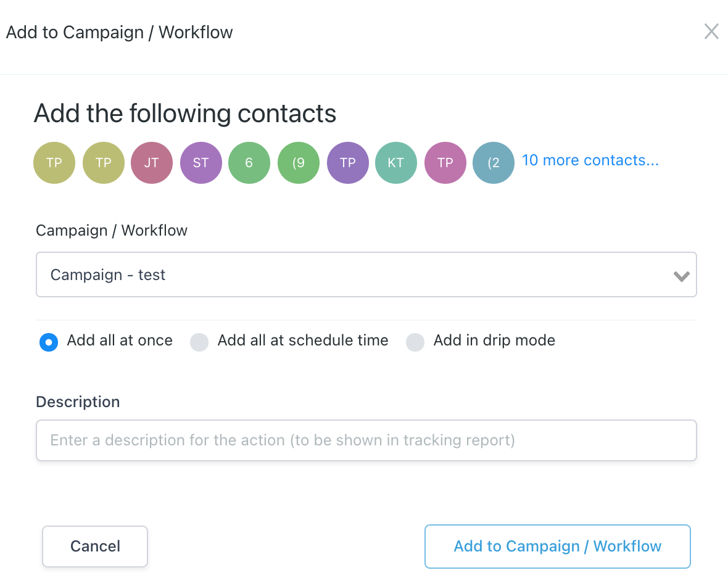Click the dropdown chevron arrow

[681, 276]
